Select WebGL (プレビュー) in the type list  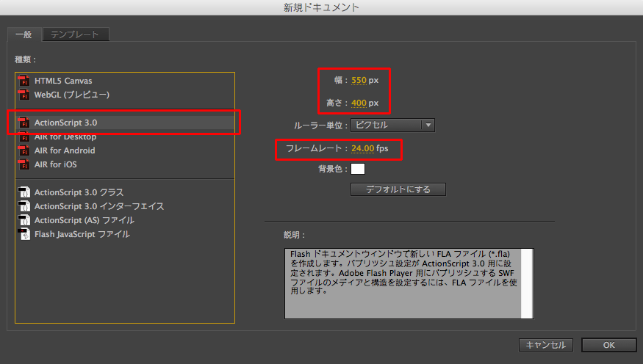click(x=125, y=95)
